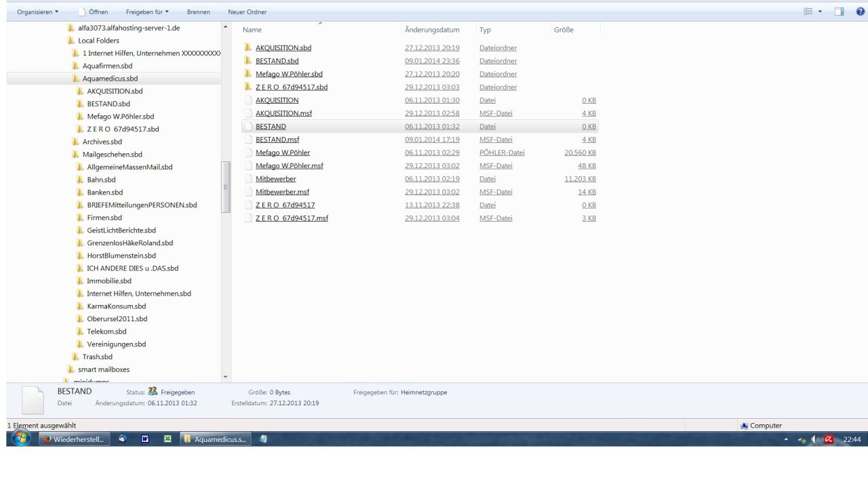Open the Organisieren dropdown menu
Image resolution: width=868 pixels, height=488 pixels.
(x=37, y=12)
